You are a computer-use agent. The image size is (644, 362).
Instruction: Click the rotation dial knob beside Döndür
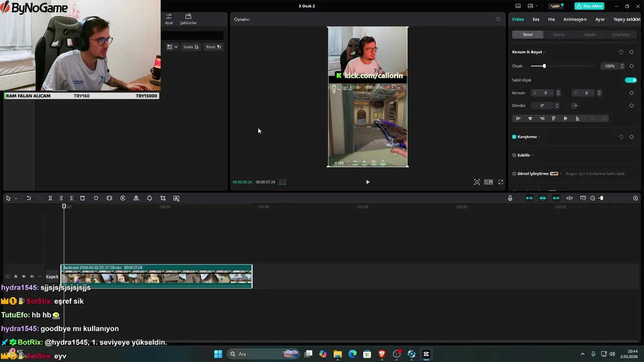pos(575,106)
